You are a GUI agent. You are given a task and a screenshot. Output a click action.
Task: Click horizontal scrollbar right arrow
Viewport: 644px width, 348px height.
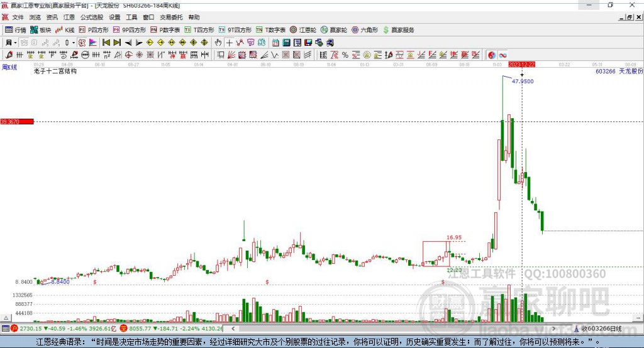point(553,329)
